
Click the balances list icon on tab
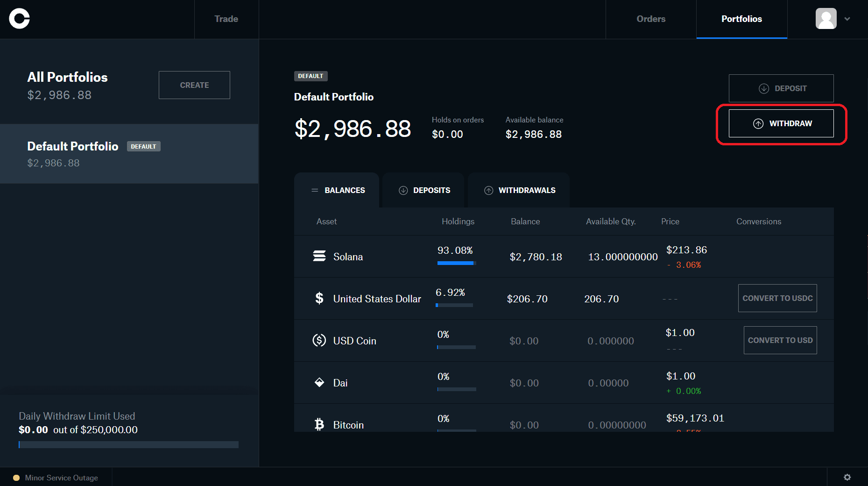pyautogui.click(x=315, y=190)
